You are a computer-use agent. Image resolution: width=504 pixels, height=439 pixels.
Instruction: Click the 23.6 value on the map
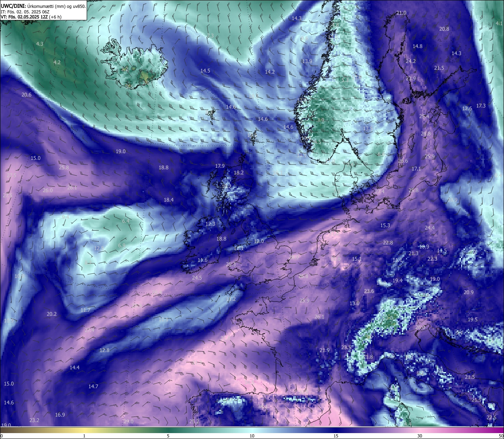pos(369,291)
